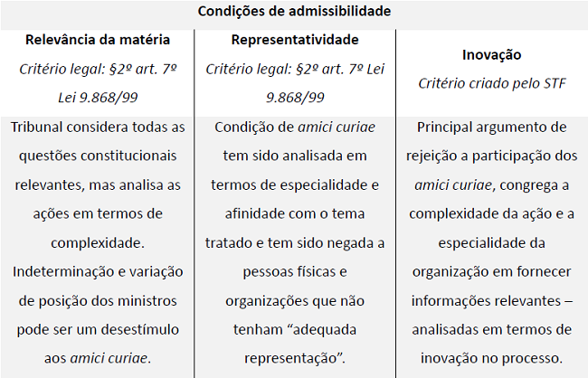Click the "pessoas físicas e" line
The width and height of the screenshot is (588, 378).
pyautogui.click(x=295, y=271)
